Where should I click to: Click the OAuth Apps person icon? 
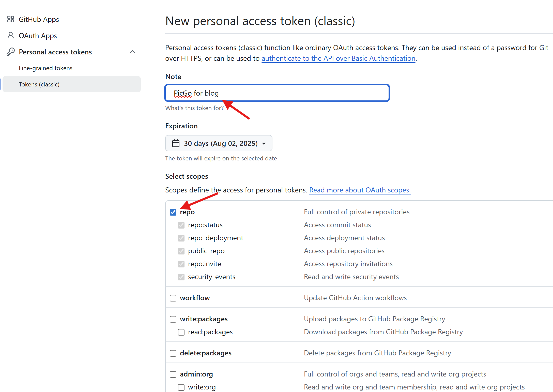[x=10, y=35]
